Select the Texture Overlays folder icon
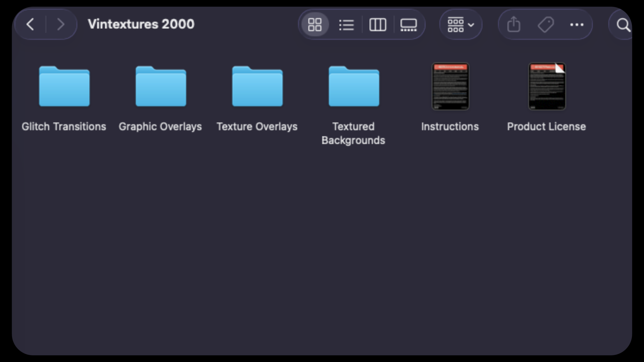 [x=257, y=86]
